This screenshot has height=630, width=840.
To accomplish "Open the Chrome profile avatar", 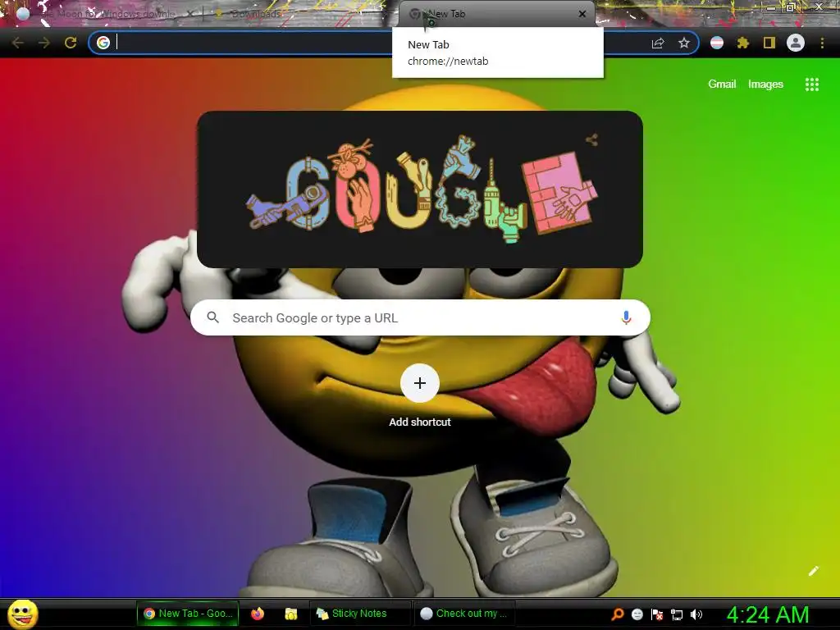I will [796, 43].
